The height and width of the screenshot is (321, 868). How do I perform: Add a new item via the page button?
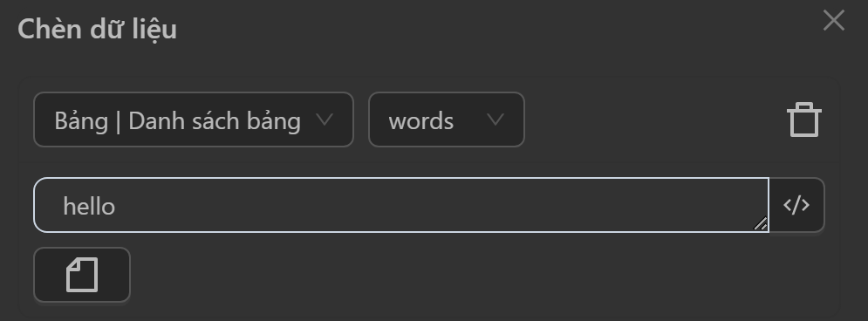(82, 275)
